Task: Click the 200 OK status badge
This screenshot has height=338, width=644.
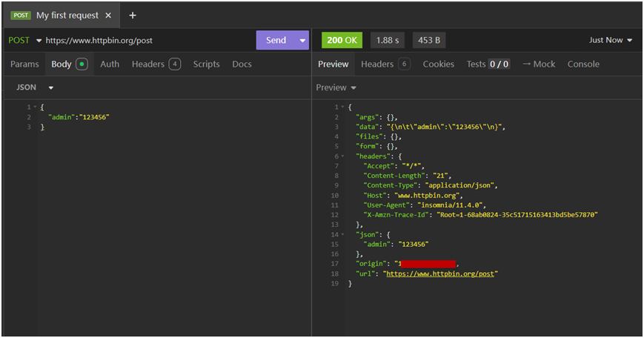Action: click(342, 40)
